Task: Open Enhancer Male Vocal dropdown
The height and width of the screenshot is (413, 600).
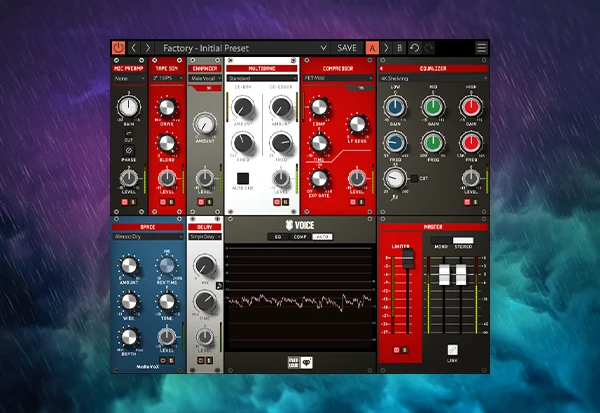Action: click(x=205, y=78)
